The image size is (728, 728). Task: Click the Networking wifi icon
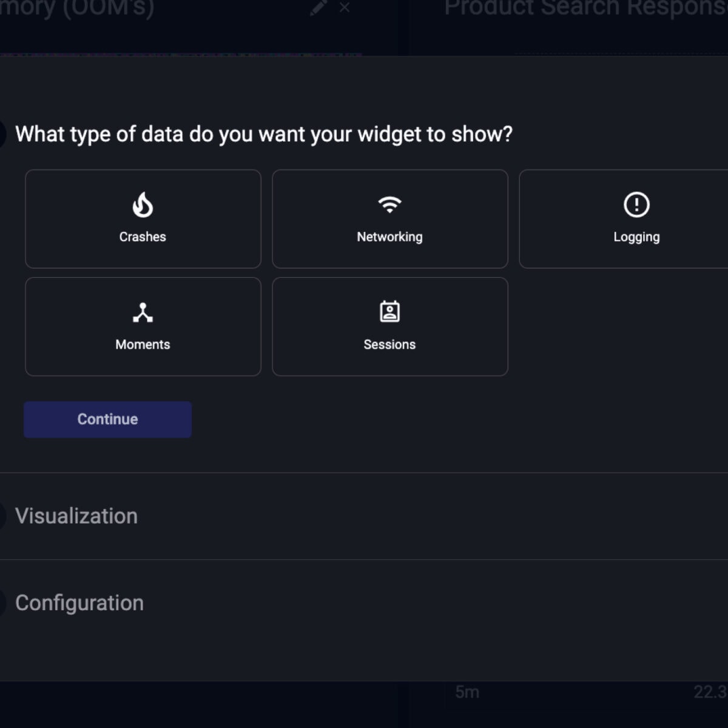tap(389, 204)
